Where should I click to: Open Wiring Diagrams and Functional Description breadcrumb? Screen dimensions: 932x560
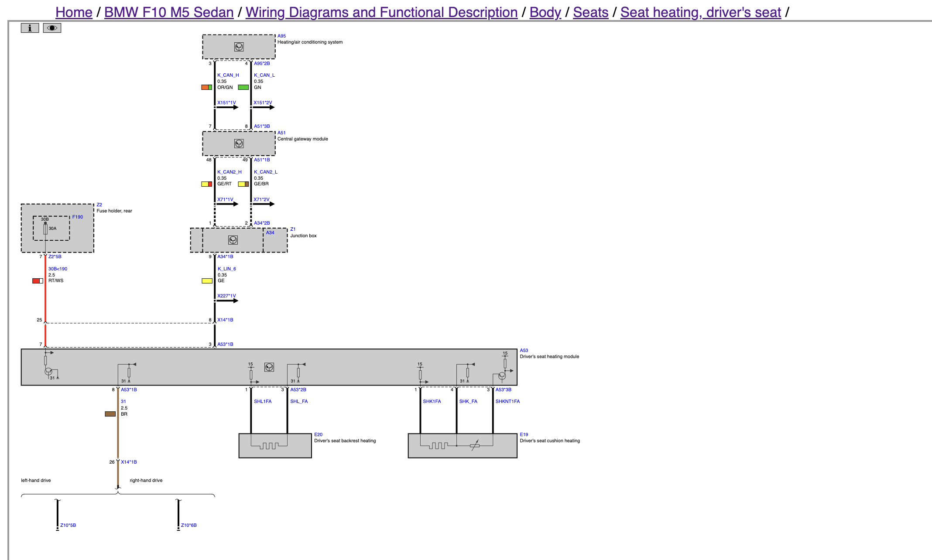coord(381,12)
